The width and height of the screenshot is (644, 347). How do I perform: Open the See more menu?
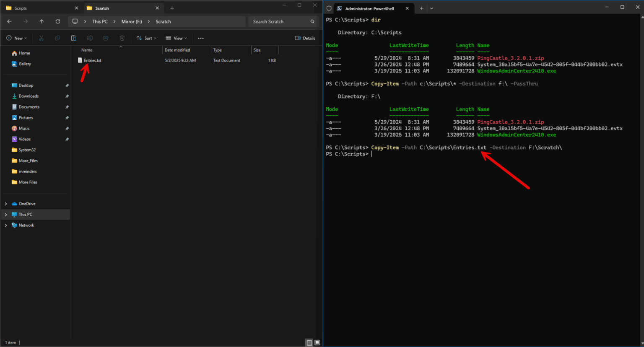(x=200, y=38)
